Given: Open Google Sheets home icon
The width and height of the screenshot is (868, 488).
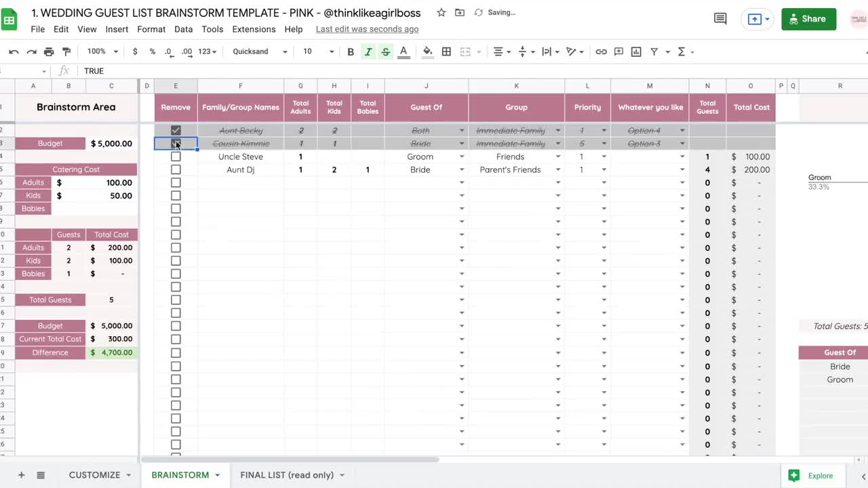Looking at the screenshot, I should pos(9,20).
